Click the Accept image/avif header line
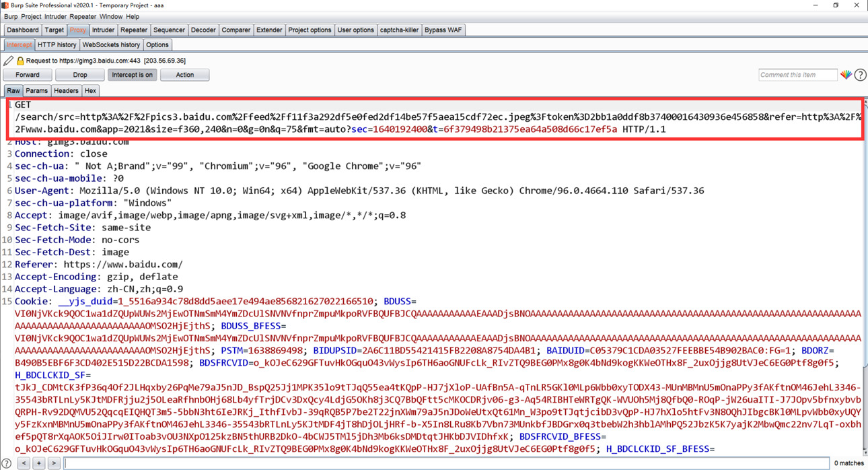868x470 pixels. 210,215
